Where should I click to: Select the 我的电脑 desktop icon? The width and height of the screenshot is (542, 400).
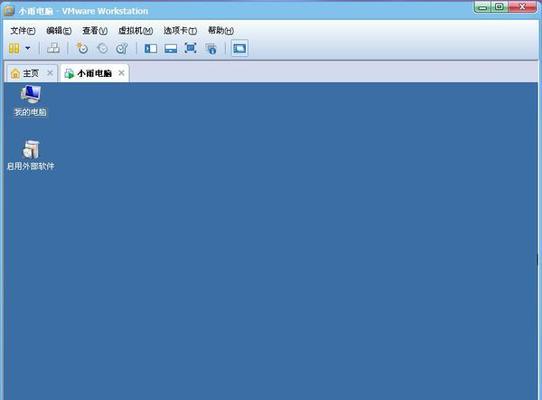[30, 101]
